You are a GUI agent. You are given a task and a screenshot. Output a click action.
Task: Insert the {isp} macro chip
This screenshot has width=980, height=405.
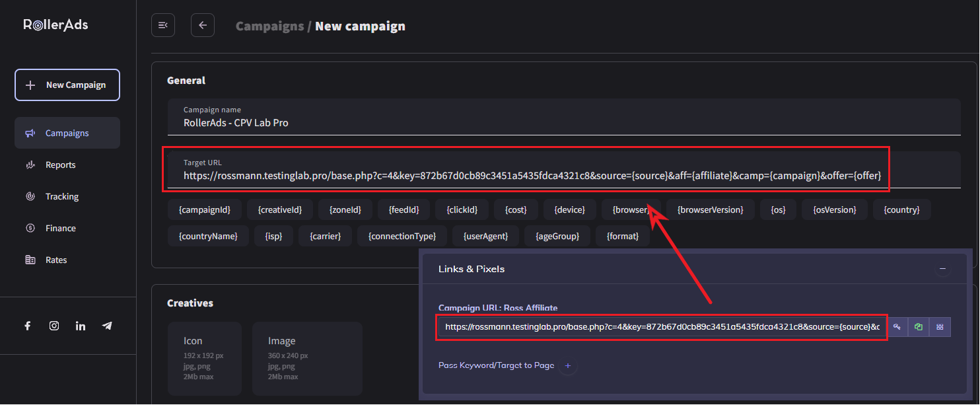273,236
